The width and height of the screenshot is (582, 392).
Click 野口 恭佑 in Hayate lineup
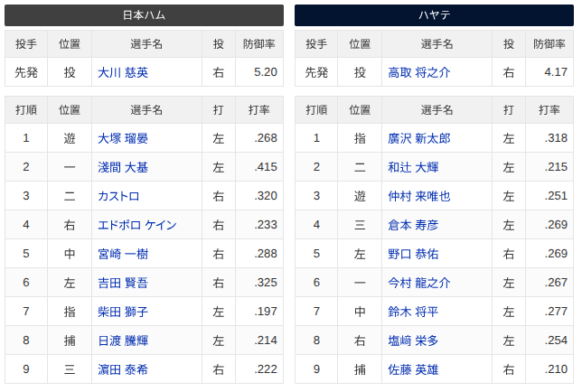(x=413, y=254)
